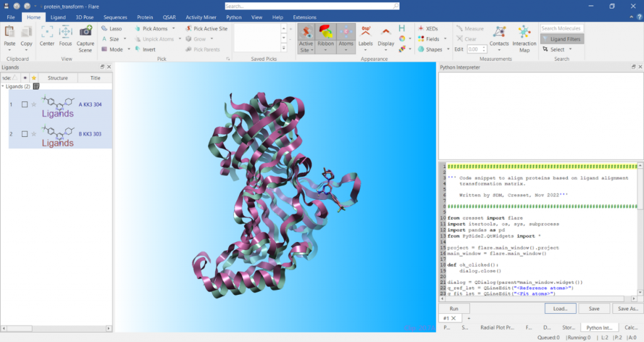Tick checkbox for ligand B KK3 303

[x=25, y=135]
